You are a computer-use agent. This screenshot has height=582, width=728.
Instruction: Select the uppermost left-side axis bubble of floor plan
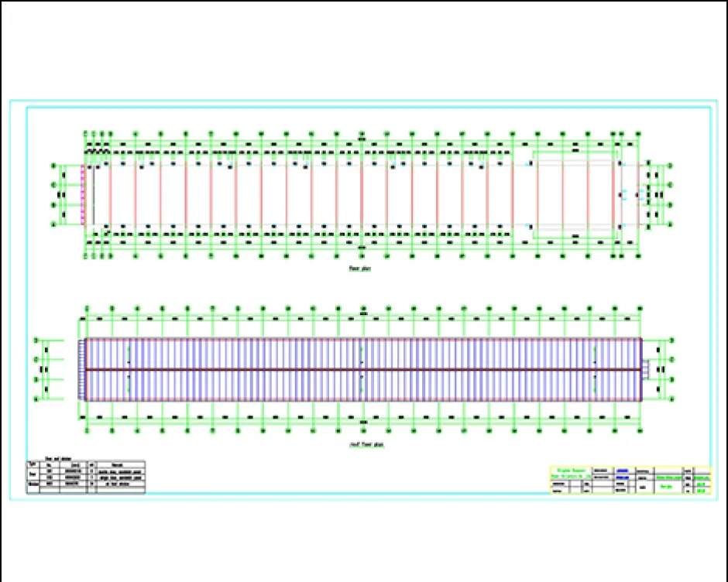(x=53, y=166)
